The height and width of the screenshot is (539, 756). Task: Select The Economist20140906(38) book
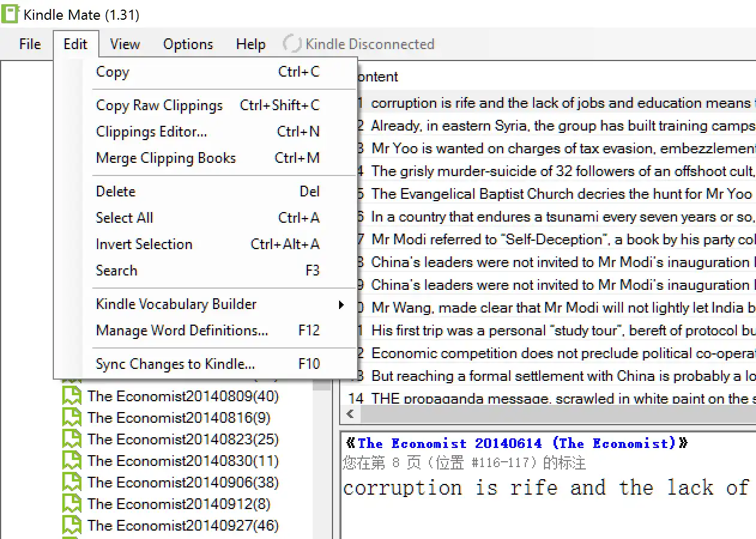pos(183,483)
